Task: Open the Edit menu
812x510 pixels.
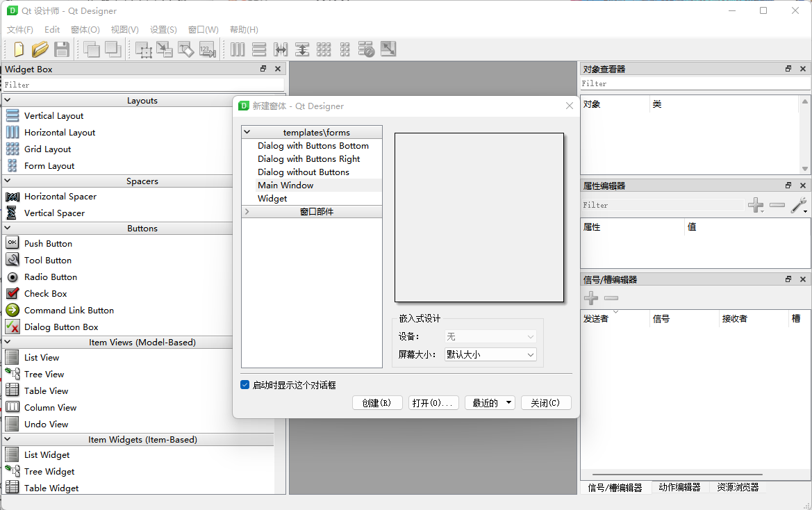Action: [52, 29]
